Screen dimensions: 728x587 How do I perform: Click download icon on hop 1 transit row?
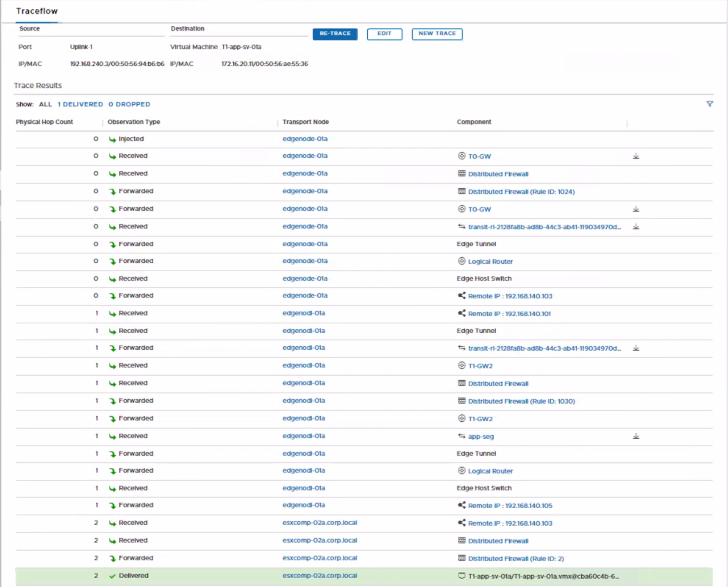636,348
